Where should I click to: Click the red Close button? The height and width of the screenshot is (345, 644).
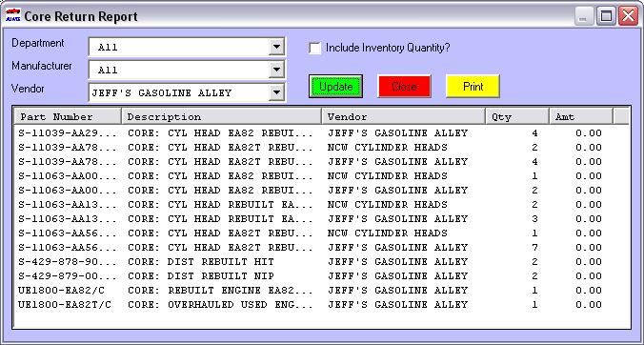click(404, 86)
